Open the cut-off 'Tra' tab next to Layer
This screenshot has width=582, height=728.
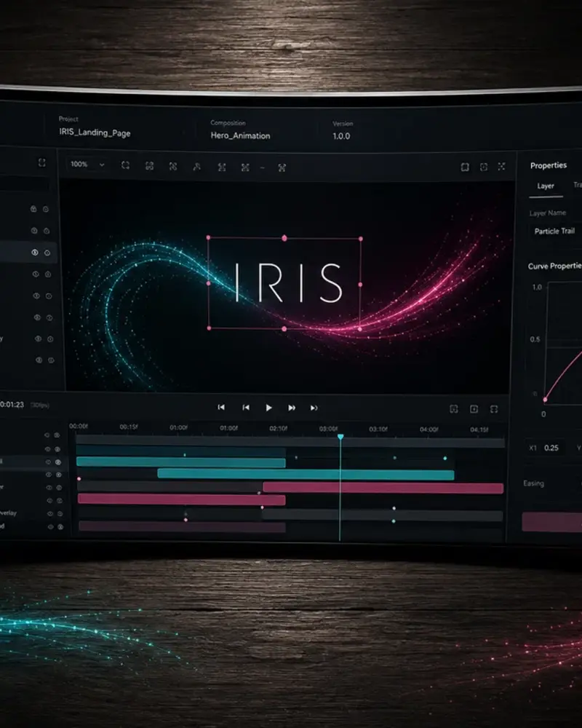click(x=578, y=185)
